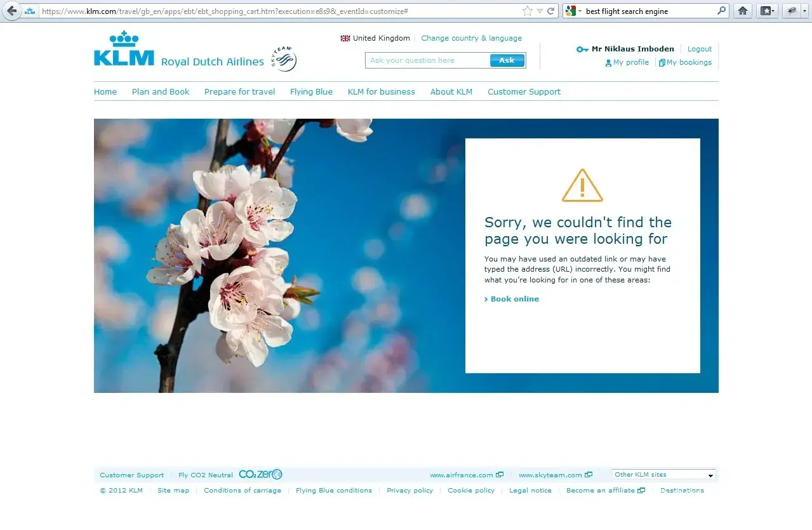Open About KLM menu
Image resolution: width=812 pixels, height=530 pixels.
click(451, 91)
